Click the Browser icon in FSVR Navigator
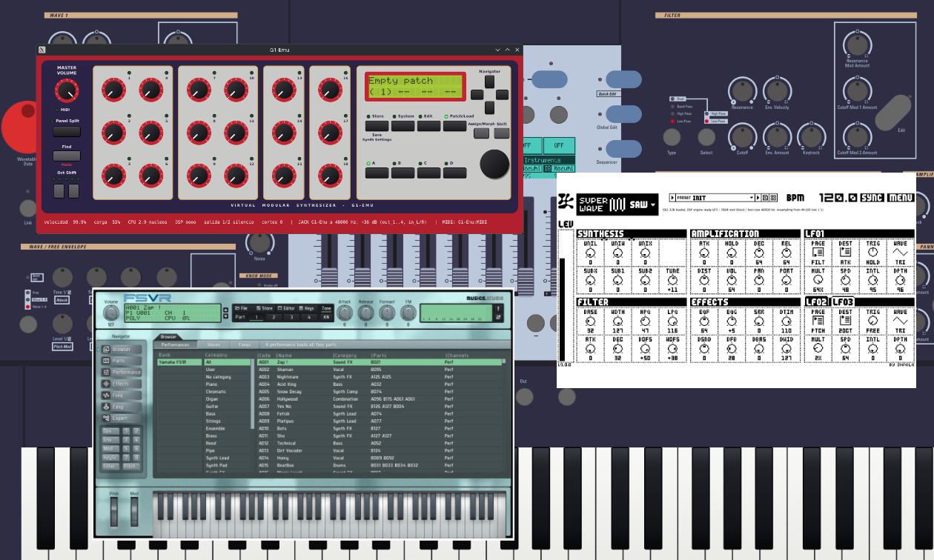 tap(106, 349)
